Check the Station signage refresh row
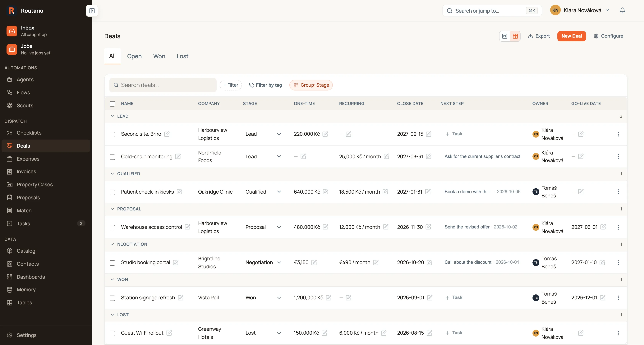 pos(112,298)
